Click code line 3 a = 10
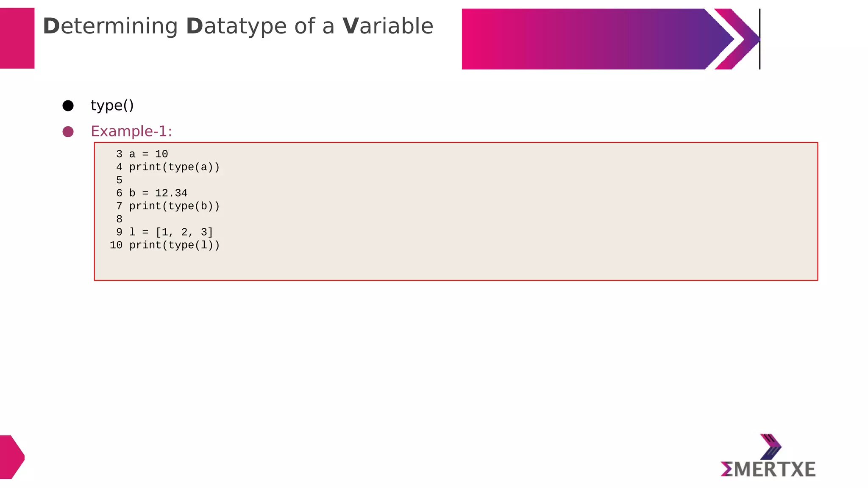The width and height of the screenshot is (868, 488). click(x=142, y=154)
